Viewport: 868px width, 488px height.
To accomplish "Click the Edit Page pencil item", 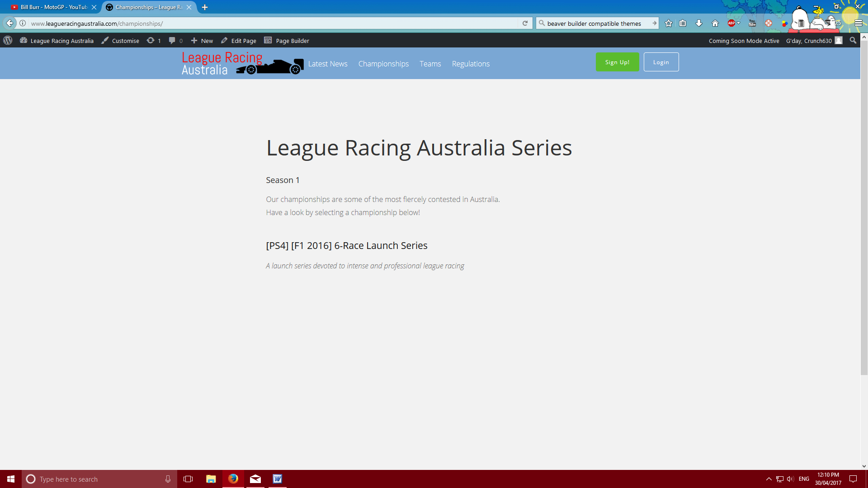I will [x=239, y=41].
